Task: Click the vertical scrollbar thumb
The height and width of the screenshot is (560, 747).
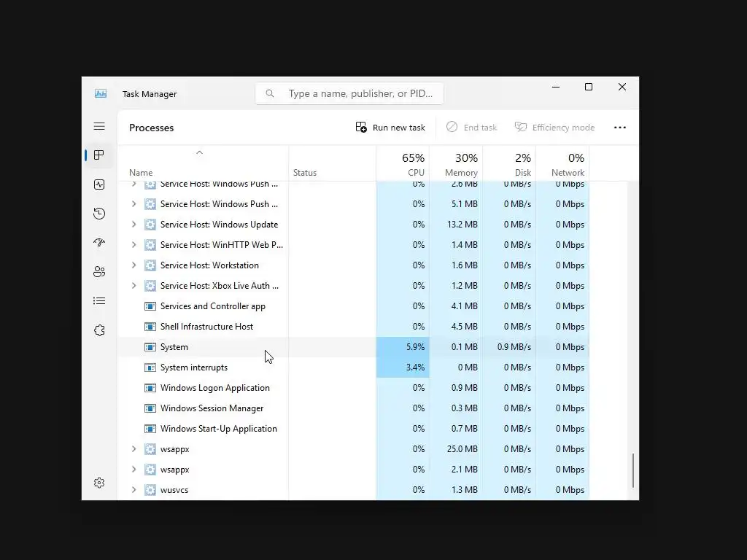Action: [x=633, y=470]
